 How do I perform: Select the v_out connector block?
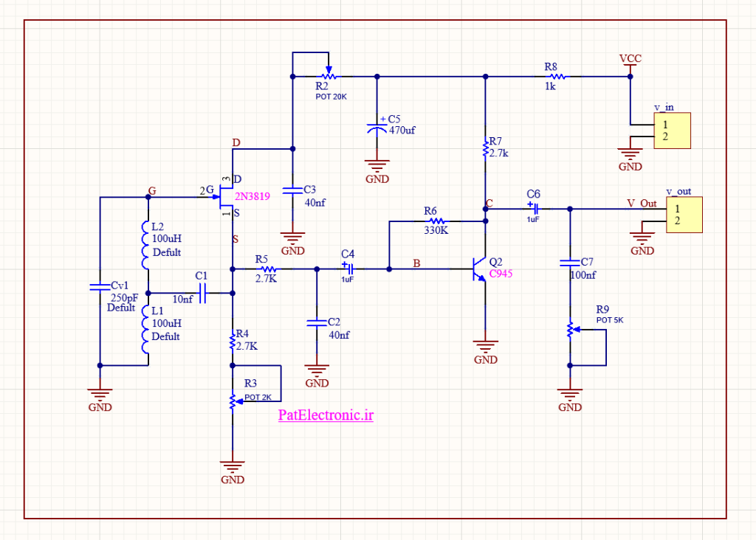(x=684, y=215)
